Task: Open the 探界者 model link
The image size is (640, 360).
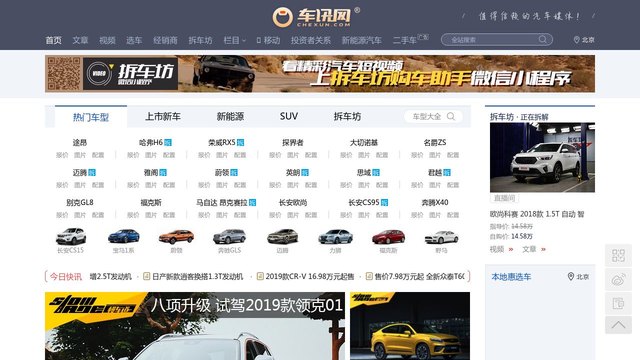Action: coord(293,142)
